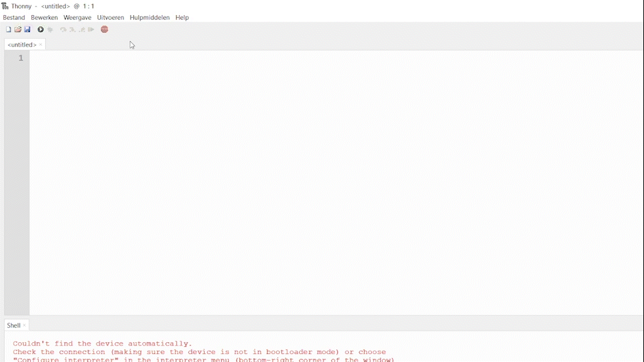
Task: Run the current script with the play icon
Action: tap(41, 29)
